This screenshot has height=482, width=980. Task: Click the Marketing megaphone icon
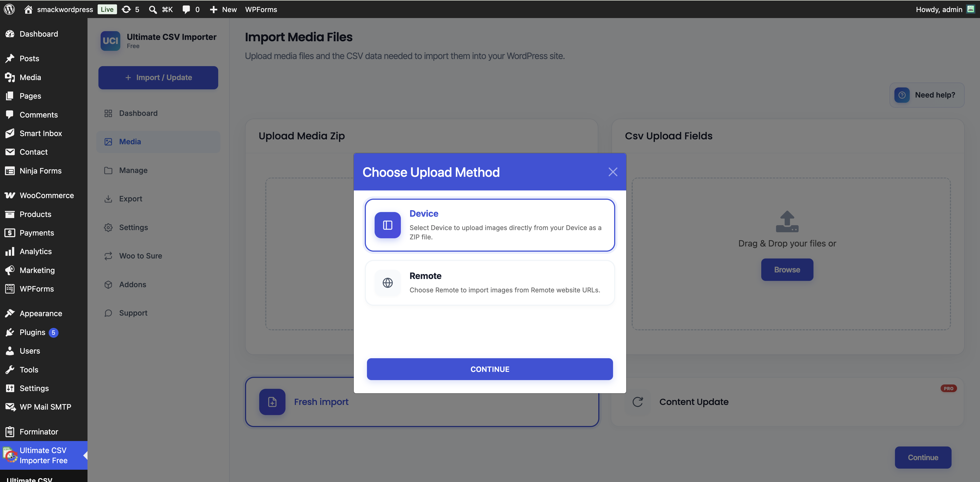click(10, 270)
